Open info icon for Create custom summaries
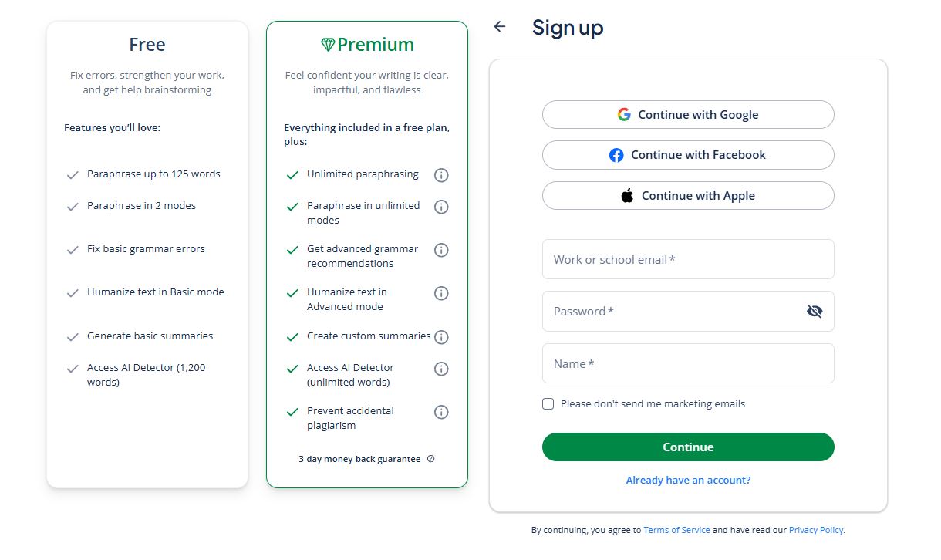 (x=441, y=337)
